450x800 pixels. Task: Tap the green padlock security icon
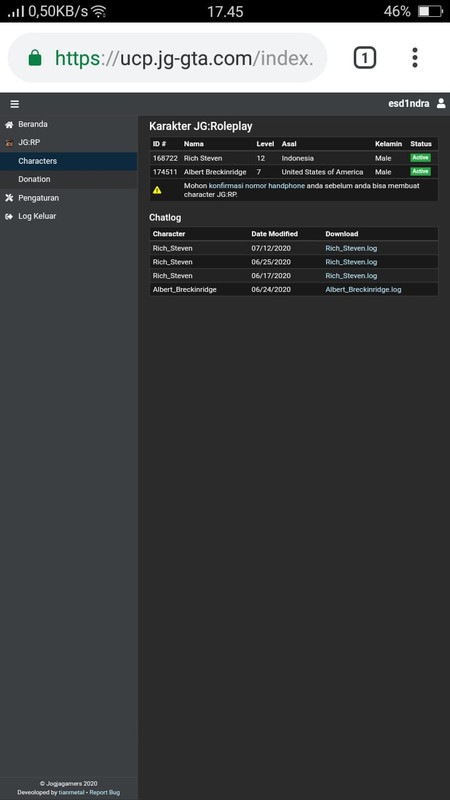[35, 58]
